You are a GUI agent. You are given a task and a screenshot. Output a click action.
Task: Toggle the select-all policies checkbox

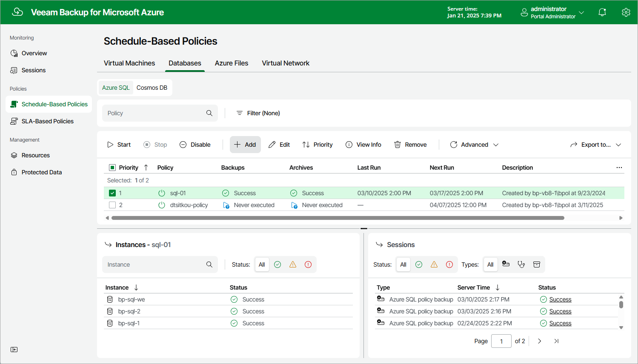(x=112, y=168)
